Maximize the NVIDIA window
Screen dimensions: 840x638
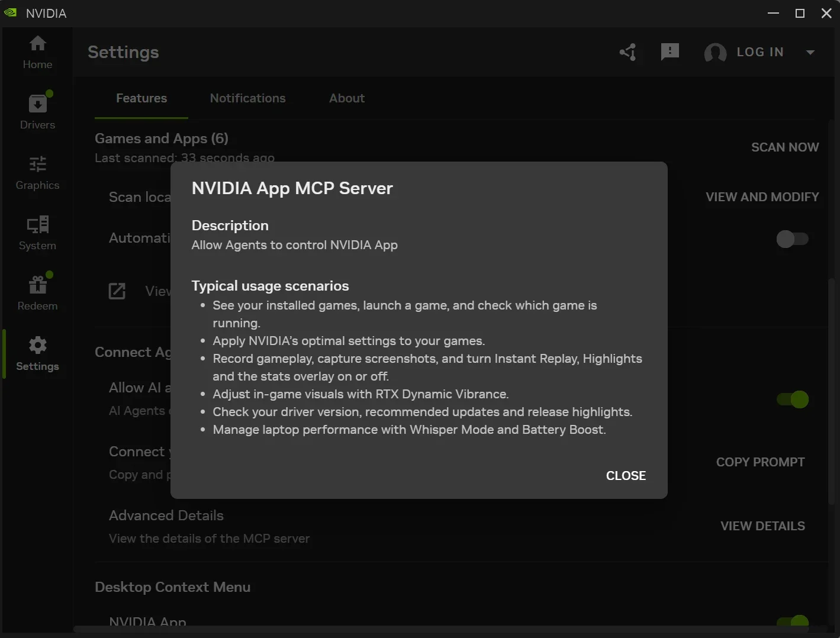pyautogui.click(x=800, y=13)
